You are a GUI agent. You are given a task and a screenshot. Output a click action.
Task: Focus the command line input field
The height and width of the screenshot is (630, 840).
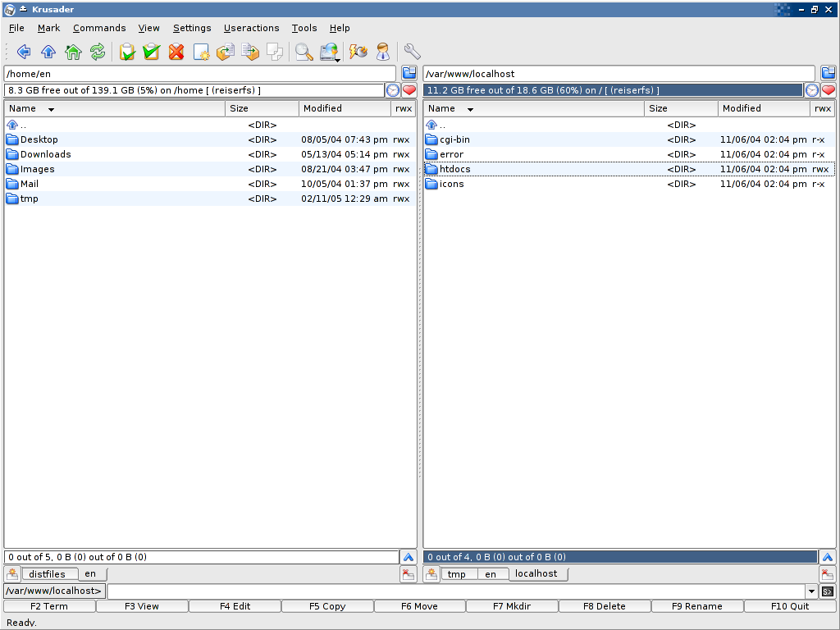coord(456,591)
